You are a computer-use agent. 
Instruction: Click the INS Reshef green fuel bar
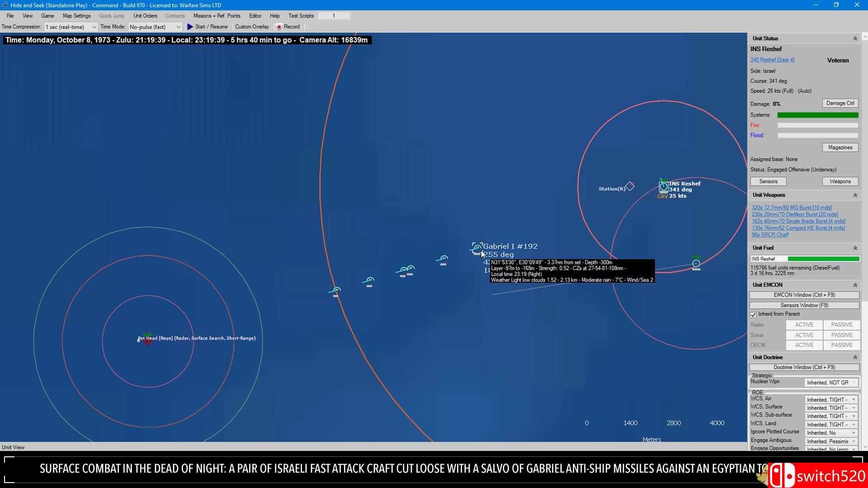pyautogui.click(x=823, y=259)
